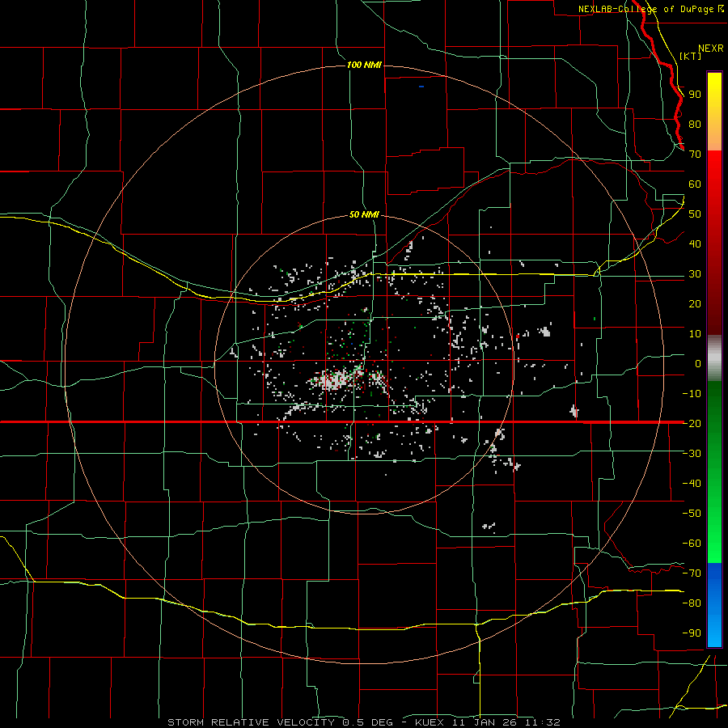The image size is (728, 728).
Task: Click the 100 NMI range ring label
Action: 364,65
